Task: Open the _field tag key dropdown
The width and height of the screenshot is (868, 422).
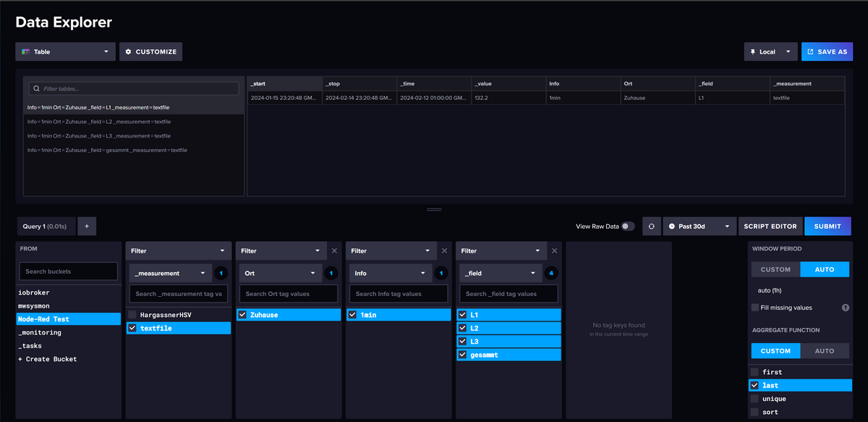Action: click(x=500, y=273)
